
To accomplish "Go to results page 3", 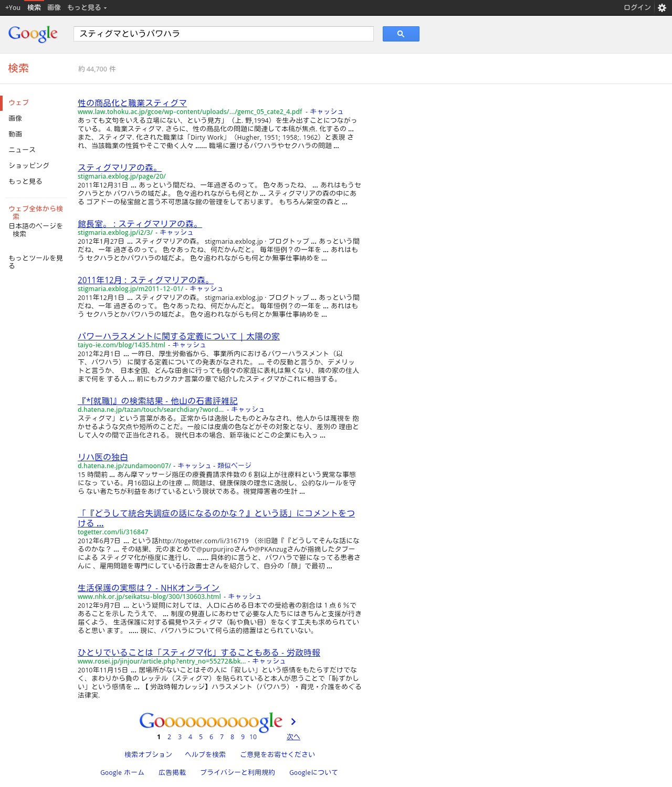I will point(180,737).
